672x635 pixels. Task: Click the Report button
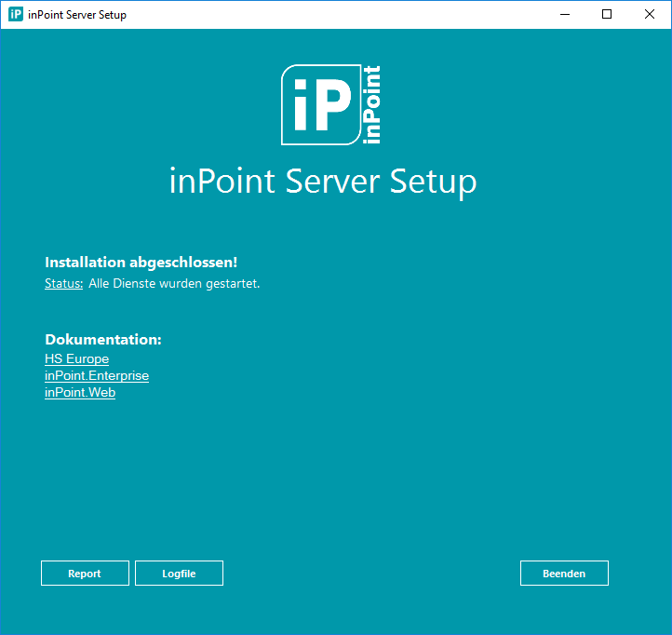85,573
